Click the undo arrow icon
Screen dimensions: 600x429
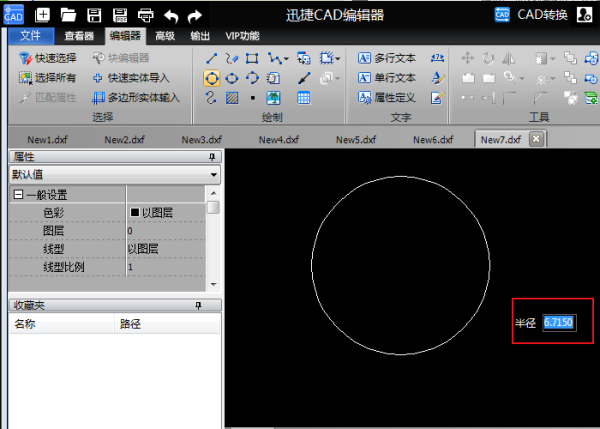(x=171, y=14)
